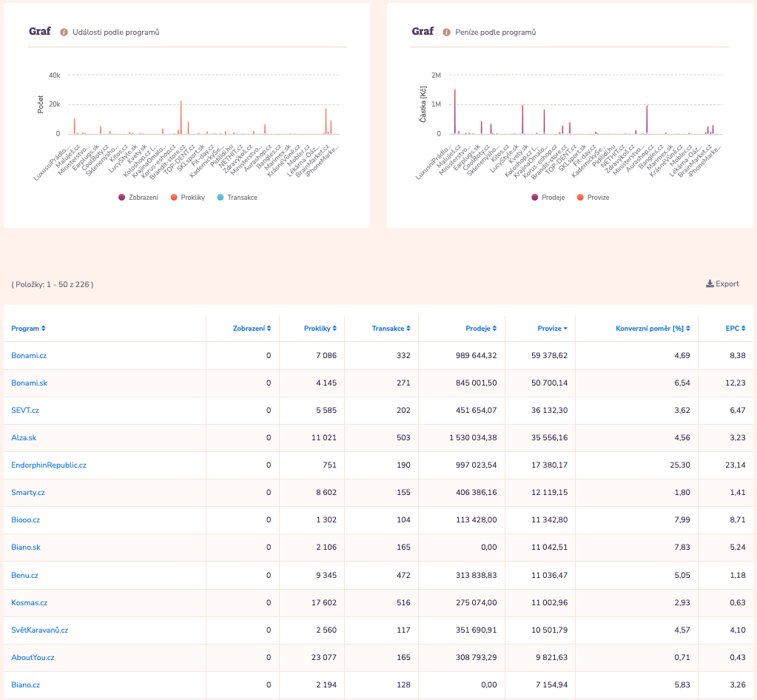Click sort arrows icon next to Transakce
Screen dimensions: 757x700
[x=408, y=329]
